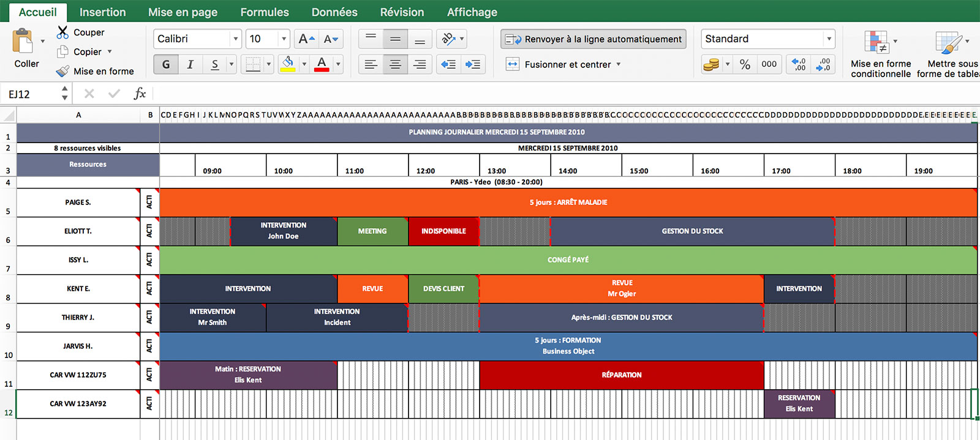Toggle italic formatting I button
This screenshot has height=440, width=980.
(x=190, y=64)
